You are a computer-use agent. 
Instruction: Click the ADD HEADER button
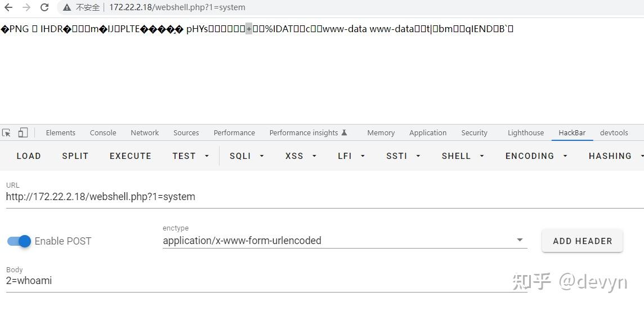[582, 241]
